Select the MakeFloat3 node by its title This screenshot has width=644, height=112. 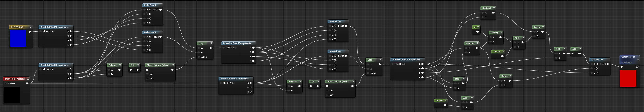[597, 60]
